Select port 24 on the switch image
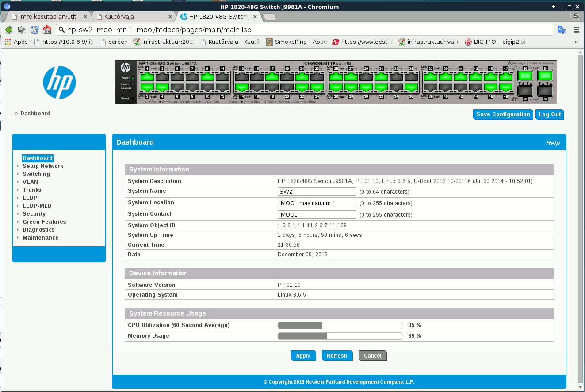Viewport: 585px width, 392px height. (317, 87)
